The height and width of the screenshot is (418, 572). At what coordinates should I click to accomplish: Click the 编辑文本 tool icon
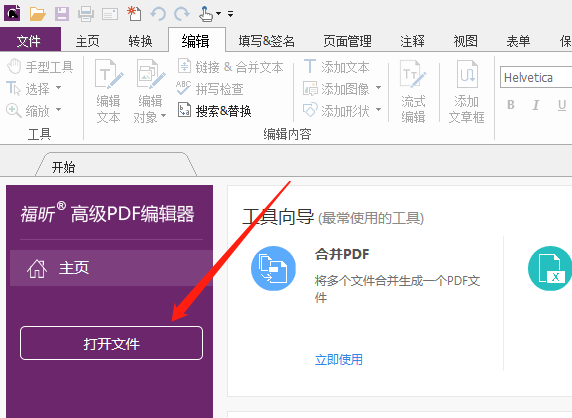point(109,74)
